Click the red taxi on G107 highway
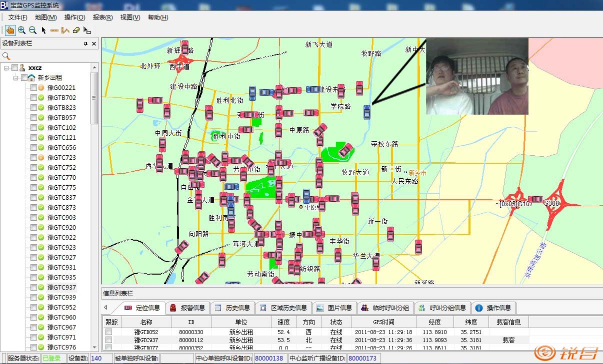This screenshot has height=364, width=603. click(535, 199)
